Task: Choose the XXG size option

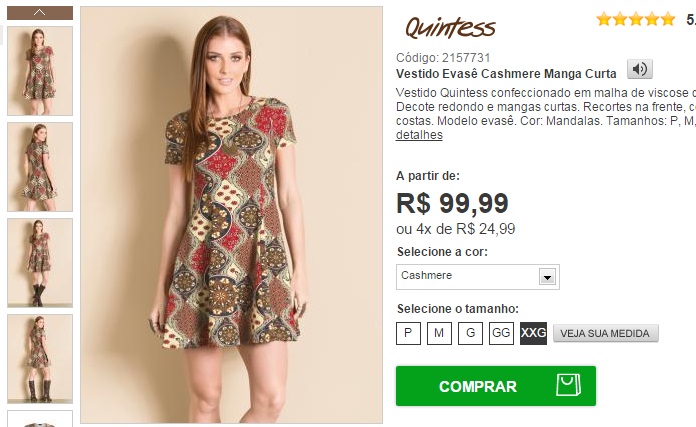Action: [x=533, y=333]
